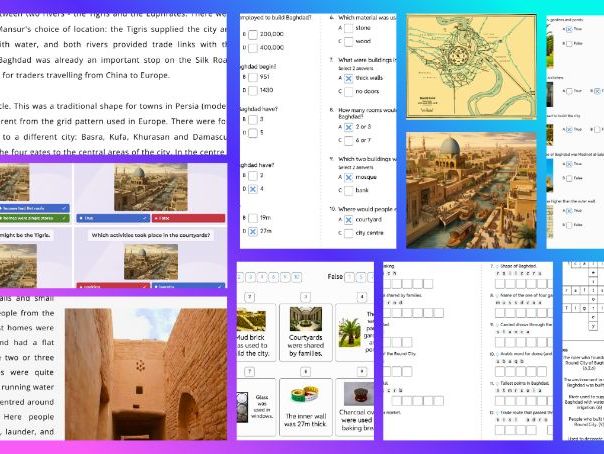Select 'Courtyards were shared by families' card

pyautogui.click(x=306, y=332)
